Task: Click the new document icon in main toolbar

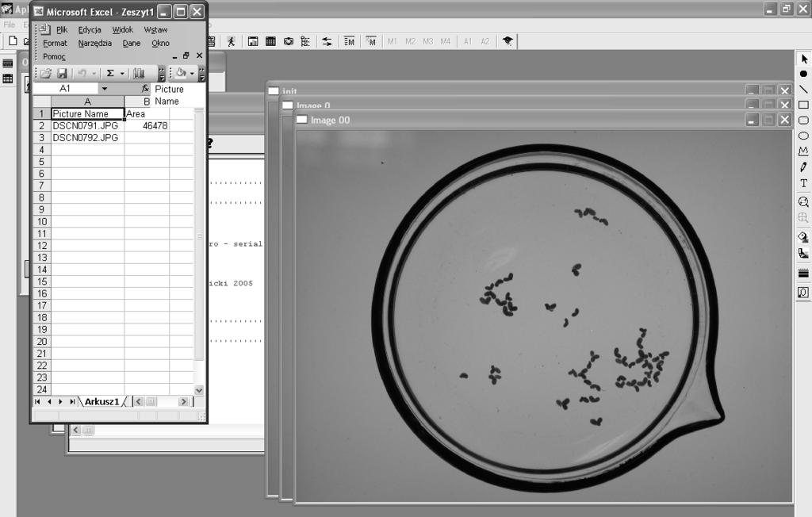Action: tap(13, 41)
